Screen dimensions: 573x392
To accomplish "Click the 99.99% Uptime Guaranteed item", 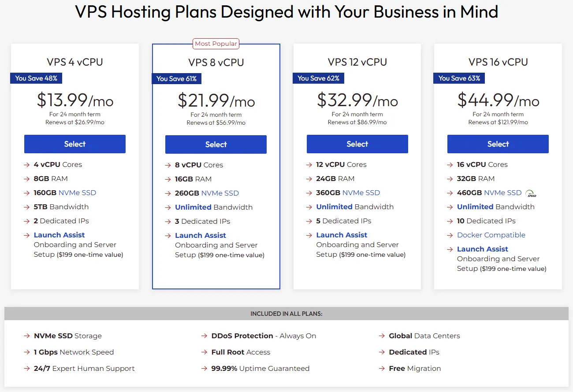I will [x=260, y=369].
